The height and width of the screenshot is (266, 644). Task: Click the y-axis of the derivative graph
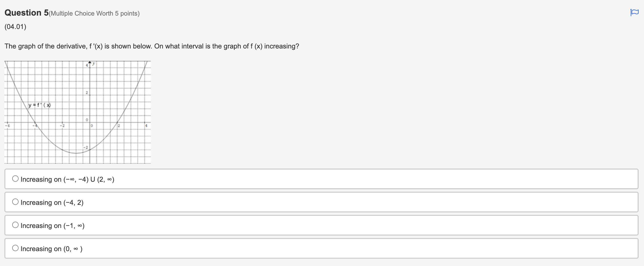click(x=89, y=95)
